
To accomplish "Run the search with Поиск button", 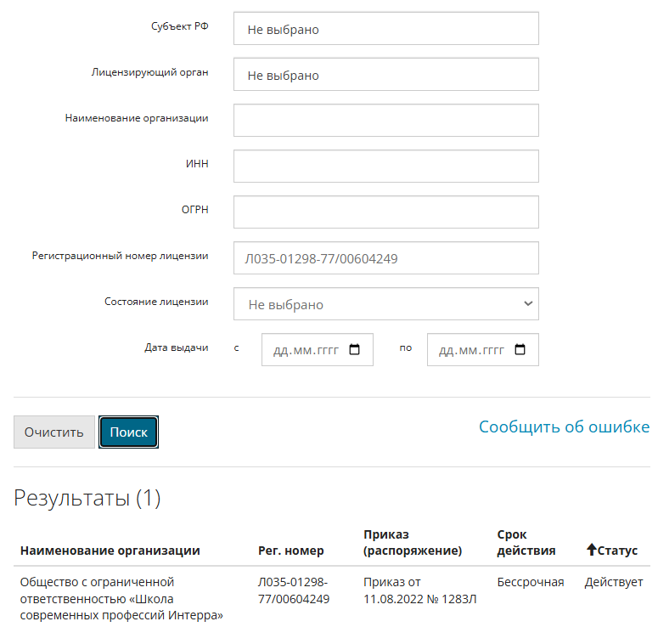I will (128, 432).
